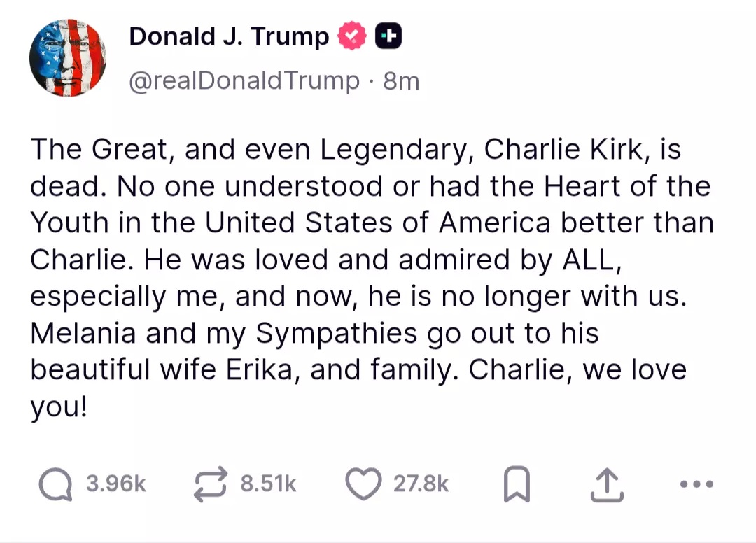Viewport: 756px width, 543px height.
Task: Reply to the post via speech bubble icon
Action: (57, 484)
